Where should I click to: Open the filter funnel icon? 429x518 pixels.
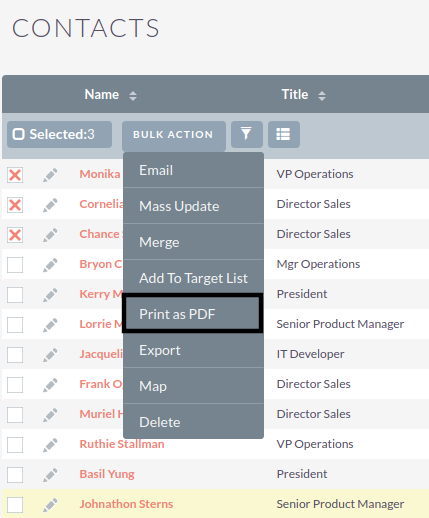(x=247, y=134)
